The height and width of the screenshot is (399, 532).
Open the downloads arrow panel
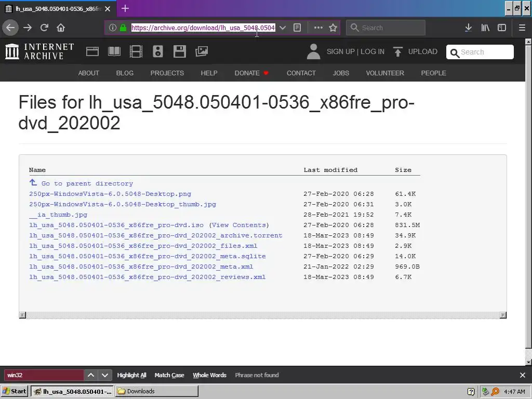click(x=468, y=28)
